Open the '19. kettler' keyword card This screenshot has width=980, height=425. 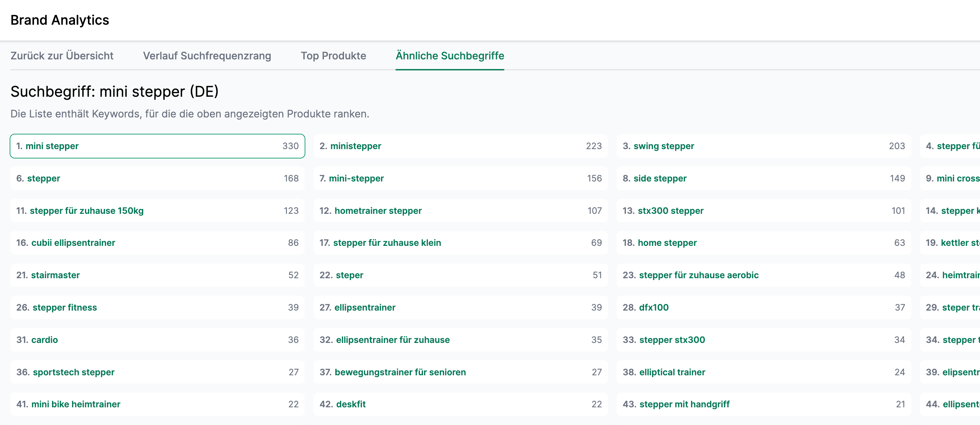click(x=950, y=243)
